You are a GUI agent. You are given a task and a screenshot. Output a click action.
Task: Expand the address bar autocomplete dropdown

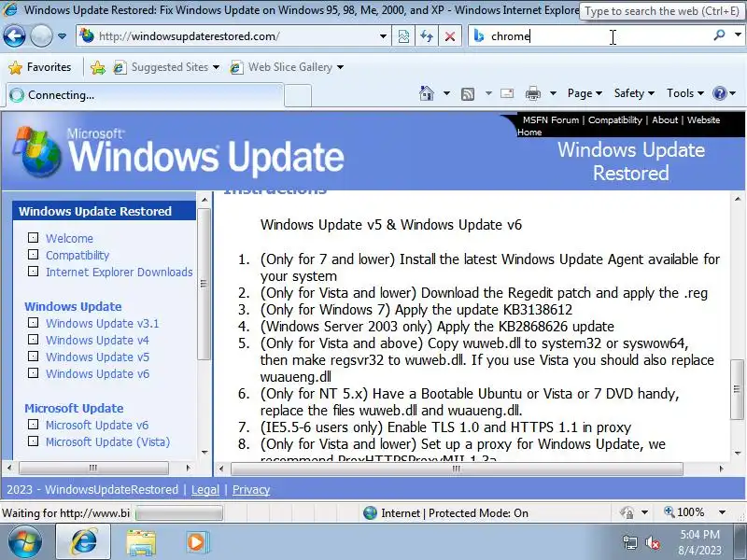tap(383, 36)
